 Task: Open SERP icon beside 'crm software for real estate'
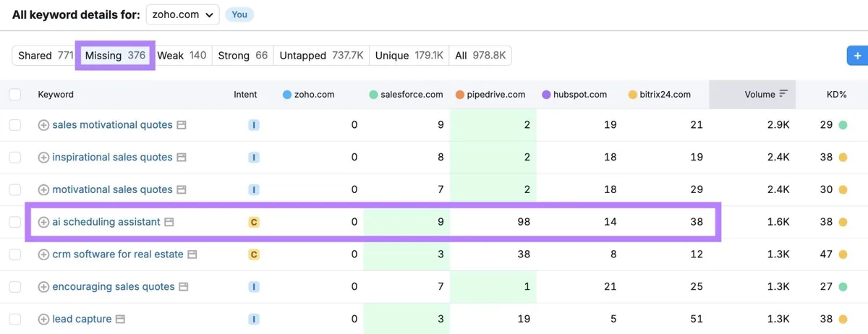(x=192, y=254)
